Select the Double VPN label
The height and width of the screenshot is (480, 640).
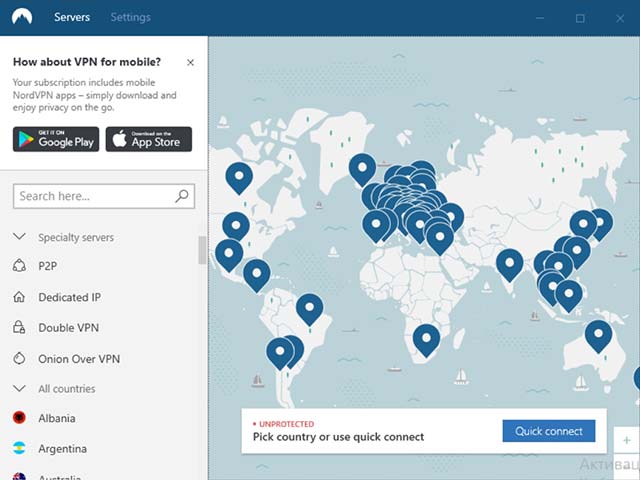point(69,328)
